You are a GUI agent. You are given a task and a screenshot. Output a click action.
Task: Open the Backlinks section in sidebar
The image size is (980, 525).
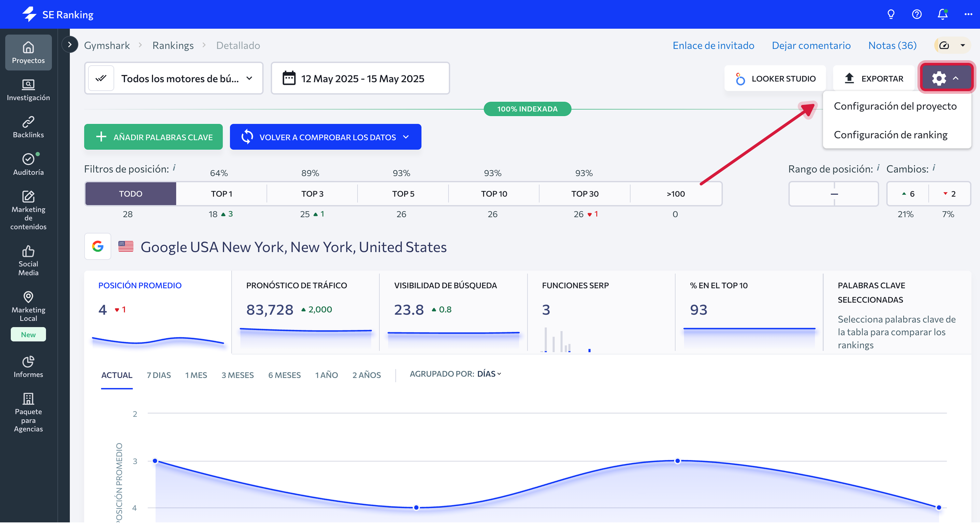click(28, 127)
